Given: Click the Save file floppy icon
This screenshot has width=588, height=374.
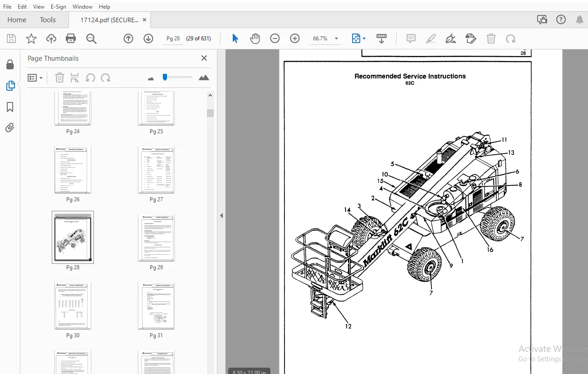Looking at the screenshot, I should pyautogui.click(x=11, y=39).
